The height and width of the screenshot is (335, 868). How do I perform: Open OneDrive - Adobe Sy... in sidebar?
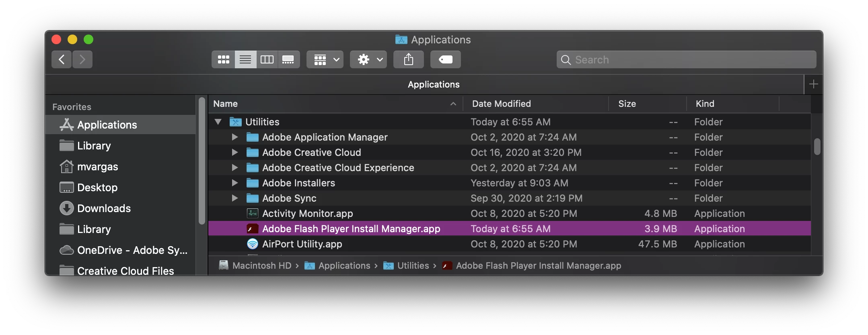click(x=121, y=250)
